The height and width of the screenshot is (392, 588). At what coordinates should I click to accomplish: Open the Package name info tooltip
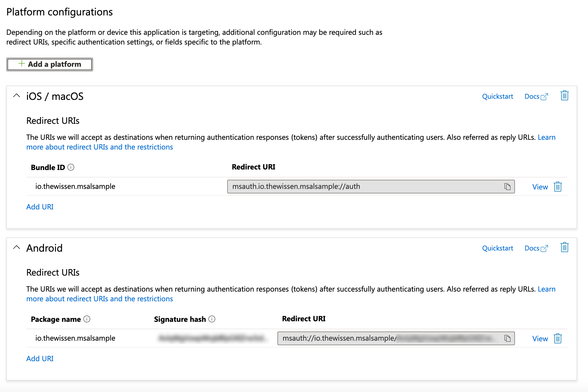(87, 320)
